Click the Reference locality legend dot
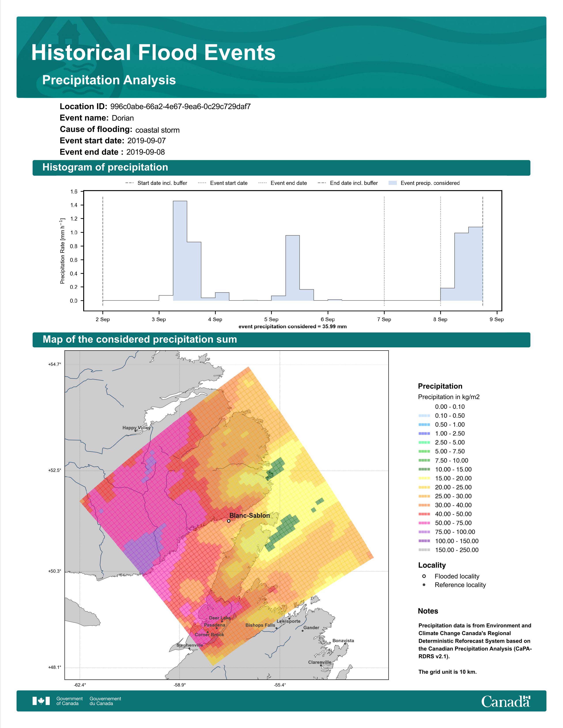 coord(424,585)
